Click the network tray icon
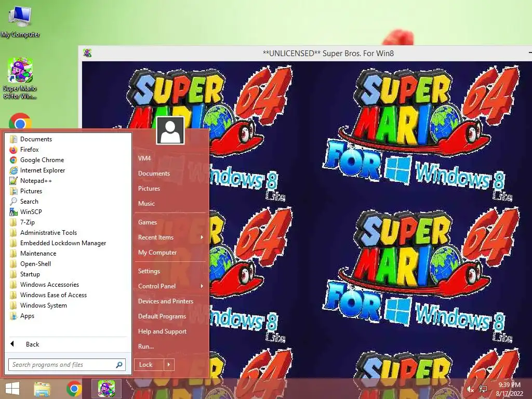 coord(483,389)
